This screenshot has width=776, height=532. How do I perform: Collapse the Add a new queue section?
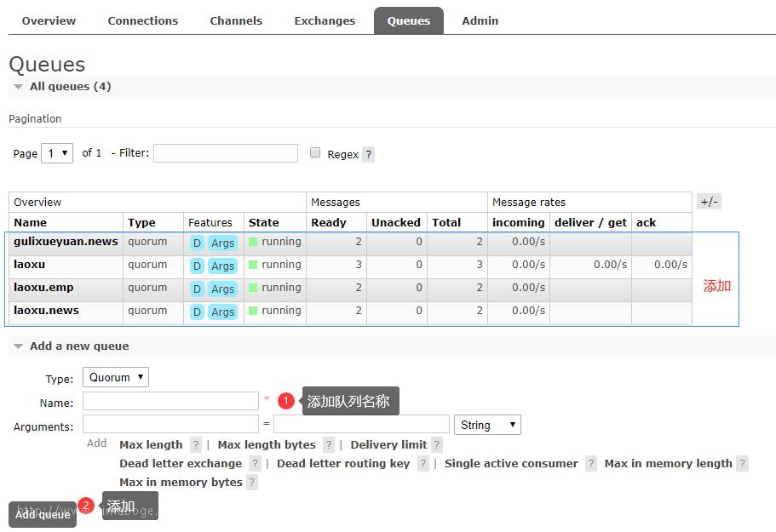(79, 346)
